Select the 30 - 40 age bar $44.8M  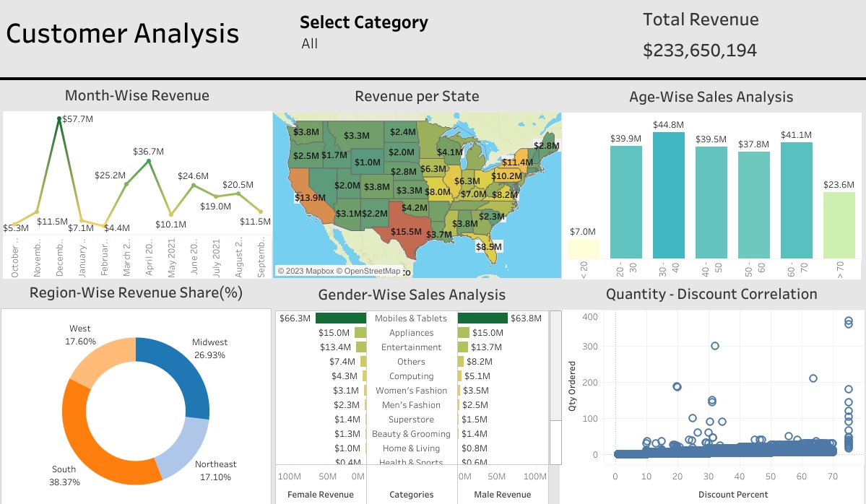[668, 196]
